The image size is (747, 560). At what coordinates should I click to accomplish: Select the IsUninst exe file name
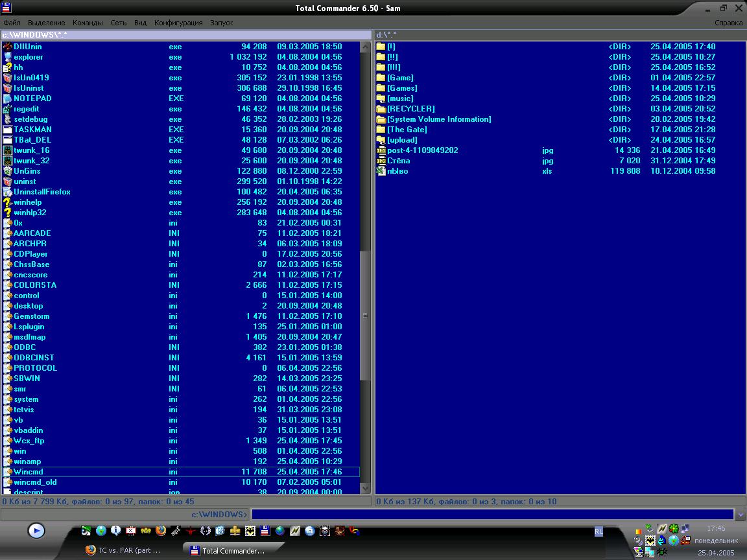[29, 88]
